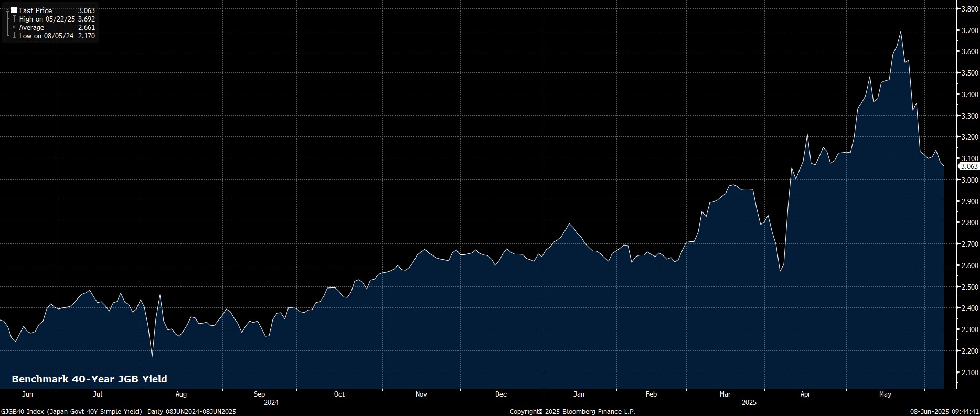The image size is (980, 416).
Task: Click the 2.100 y-axis label
Action: click(969, 372)
